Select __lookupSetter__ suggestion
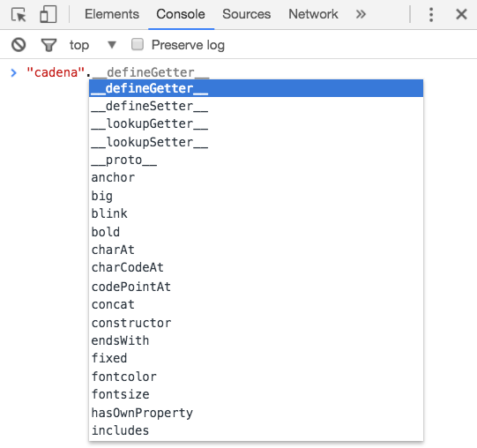The height and width of the screenshot is (448, 477). (256, 142)
